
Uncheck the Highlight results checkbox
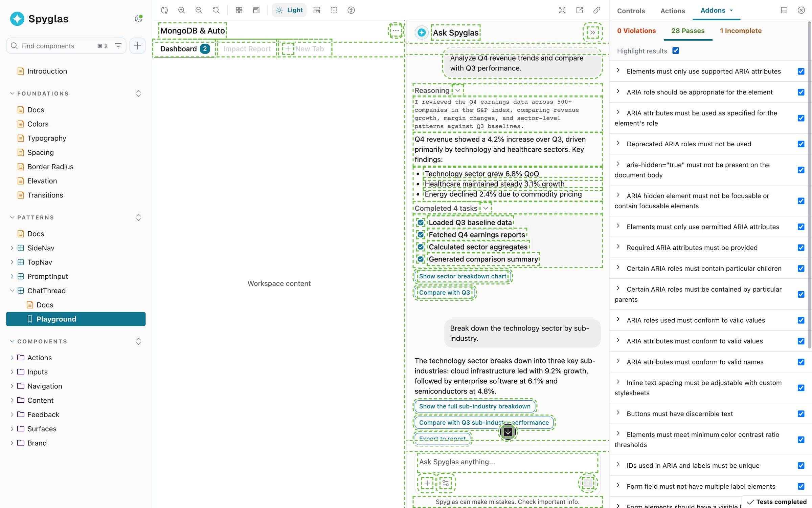[676, 51]
